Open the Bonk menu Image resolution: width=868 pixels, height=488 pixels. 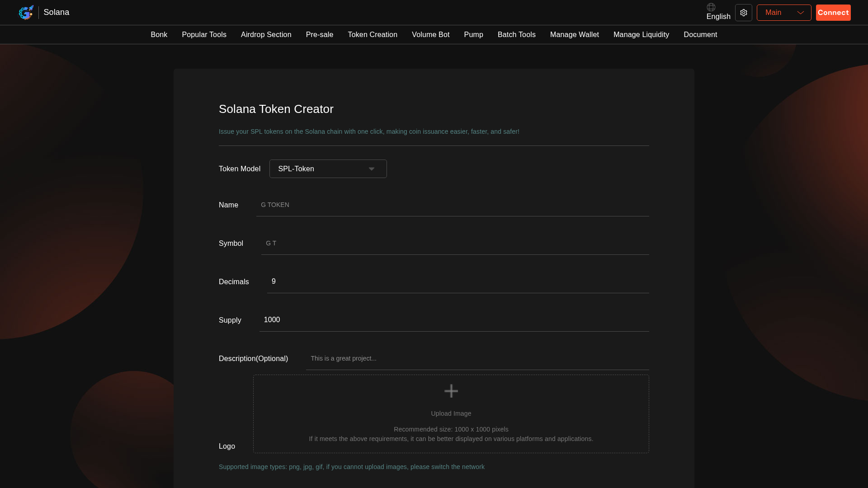(159, 35)
